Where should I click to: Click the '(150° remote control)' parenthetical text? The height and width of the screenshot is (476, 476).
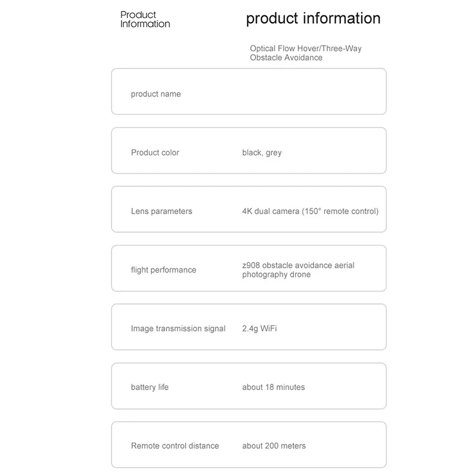point(340,211)
